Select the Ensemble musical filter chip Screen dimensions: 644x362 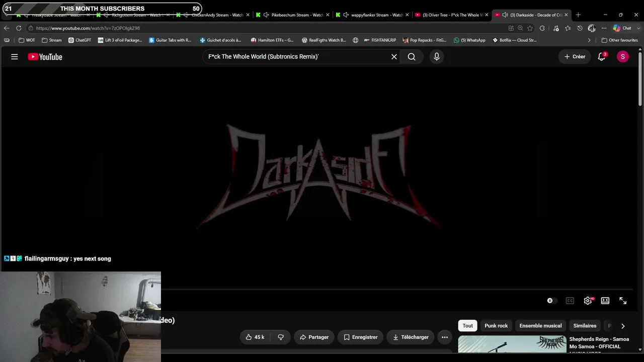coord(540,326)
